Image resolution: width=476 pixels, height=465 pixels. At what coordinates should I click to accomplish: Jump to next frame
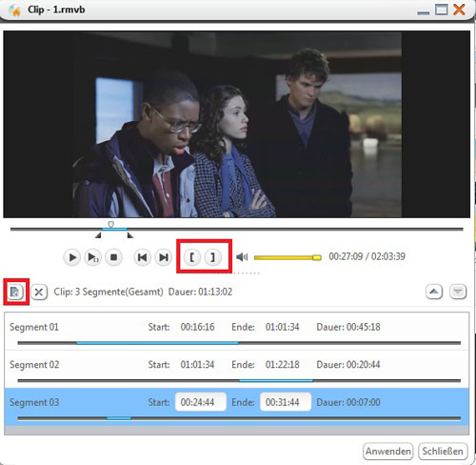(x=163, y=257)
